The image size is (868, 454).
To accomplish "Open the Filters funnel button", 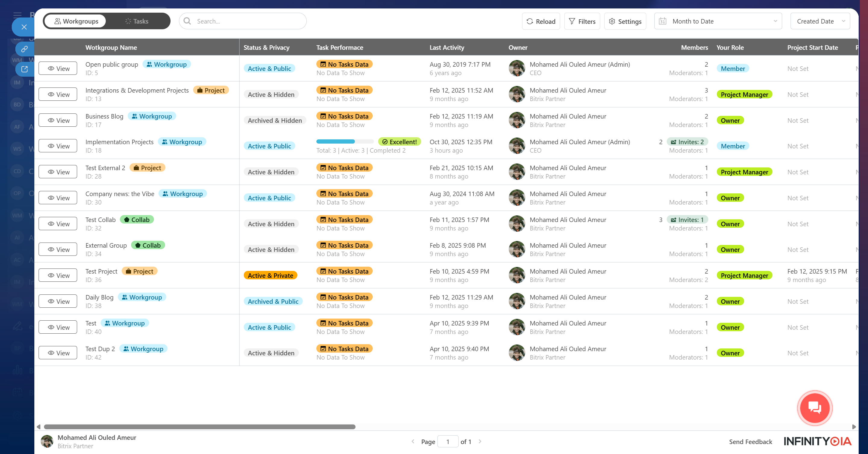I will [x=582, y=21].
